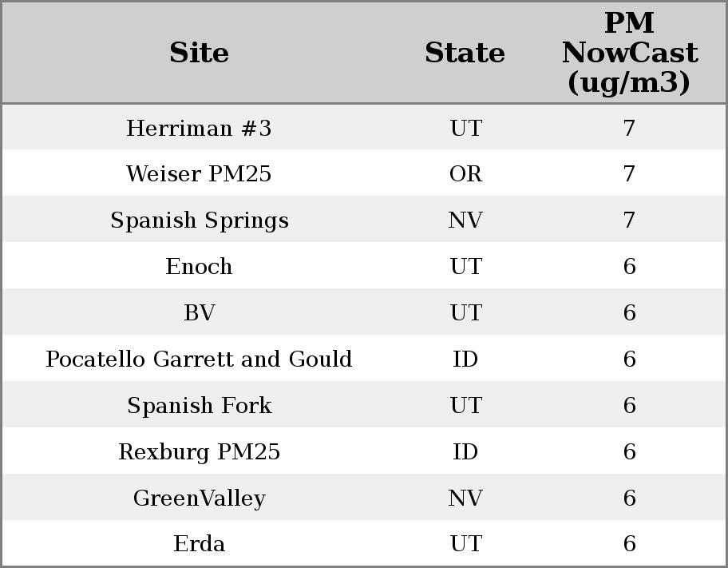Click the ID state cell for Rexburg PM25
The width and height of the screenshot is (728, 568).
(x=465, y=452)
